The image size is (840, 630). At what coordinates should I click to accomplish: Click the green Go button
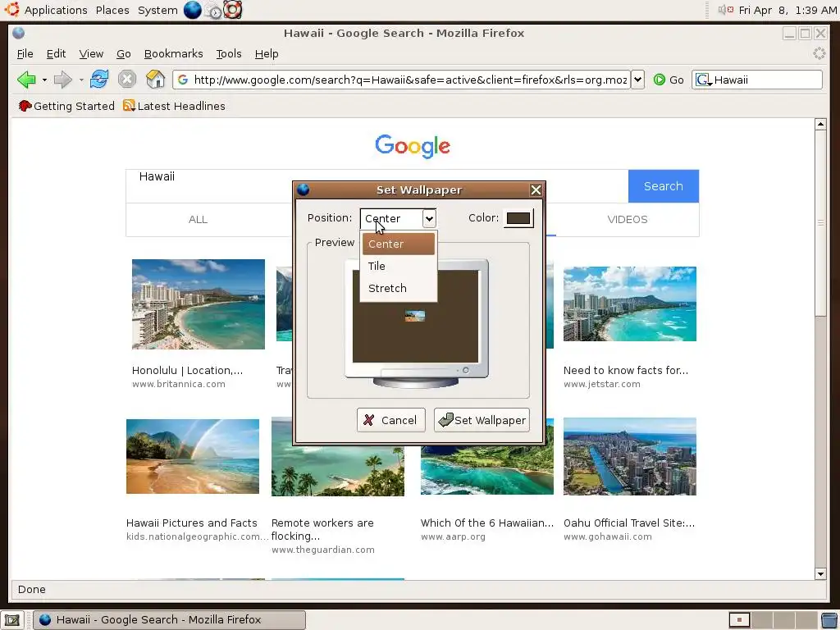[669, 80]
